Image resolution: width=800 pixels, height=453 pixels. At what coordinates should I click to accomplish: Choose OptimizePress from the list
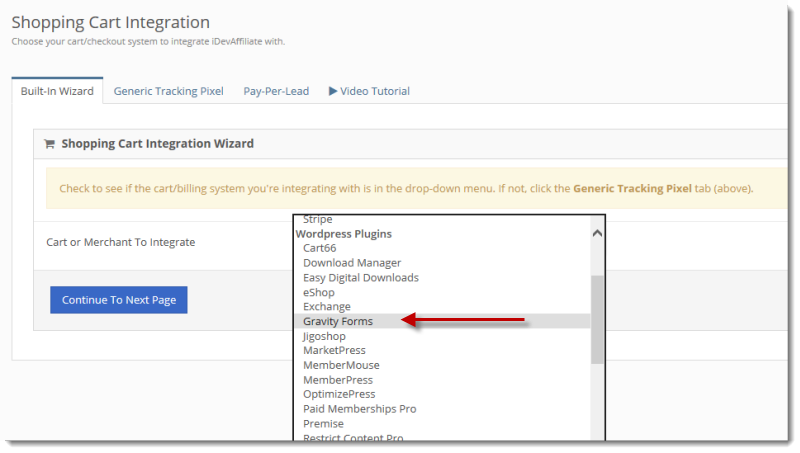point(339,394)
